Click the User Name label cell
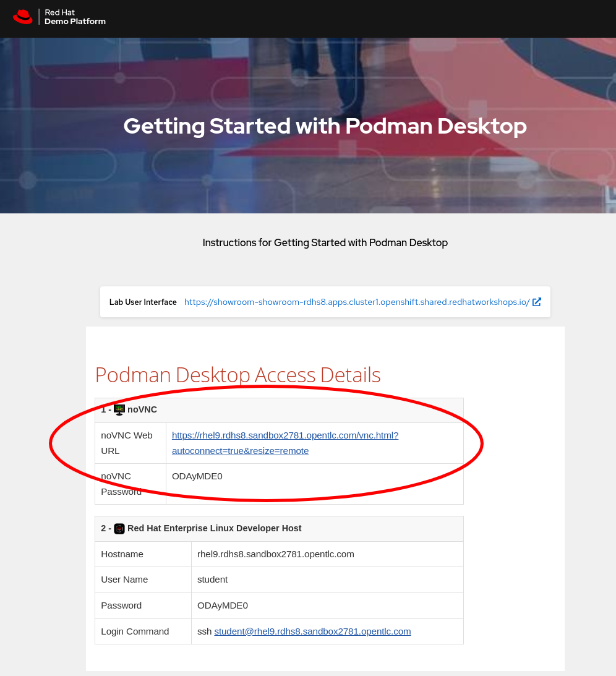Viewport: 616px width, 676px height. coord(143,580)
